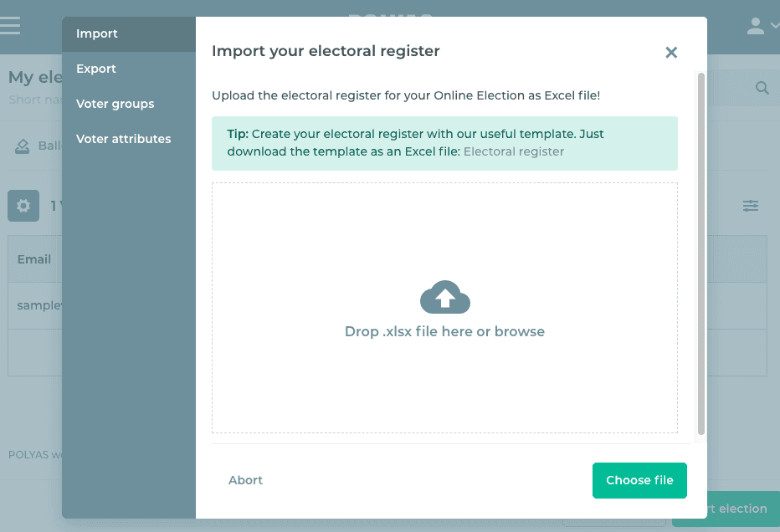Image resolution: width=780 pixels, height=532 pixels.
Task: Click the 'Drop .xlsx file here or browse' text
Action: [x=444, y=331]
